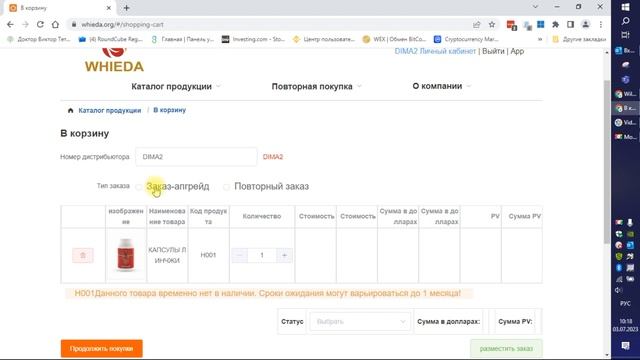Reload the current page

tap(40, 24)
